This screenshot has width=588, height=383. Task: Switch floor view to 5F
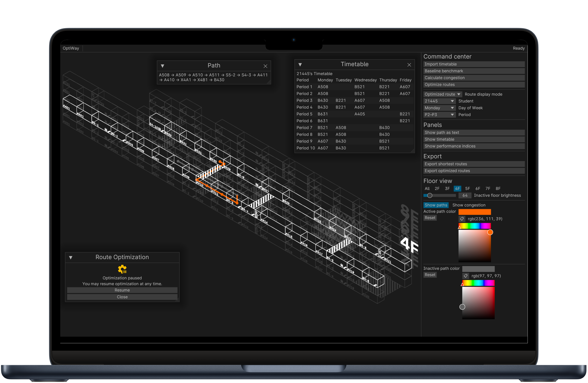pyautogui.click(x=467, y=189)
